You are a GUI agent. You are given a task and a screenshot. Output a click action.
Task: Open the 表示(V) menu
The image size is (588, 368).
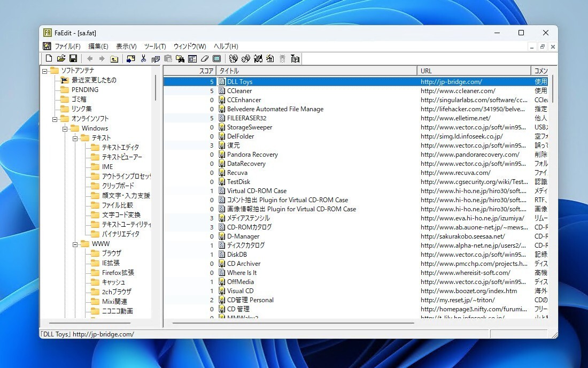coord(126,46)
